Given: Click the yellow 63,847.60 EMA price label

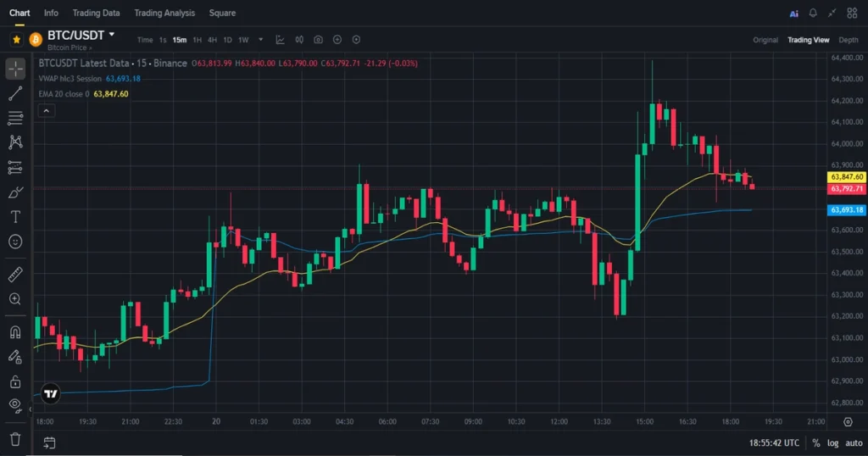Looking at the screenshot, I should click(847, 177).
